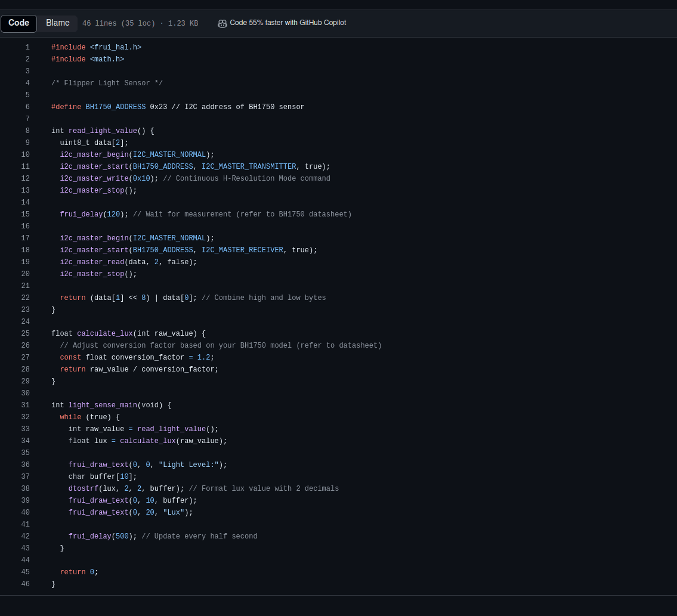Image resolution: width=677 pixels, height=616 pixels.
Task: Click the dtostrf function call
Action: click(x=83, y=489)
